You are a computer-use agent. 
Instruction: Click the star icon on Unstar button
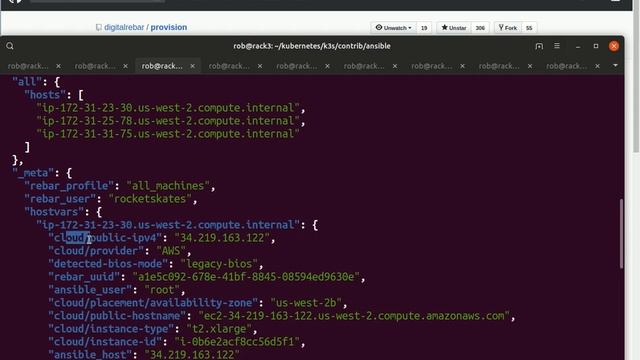click(x=444, y=27)
